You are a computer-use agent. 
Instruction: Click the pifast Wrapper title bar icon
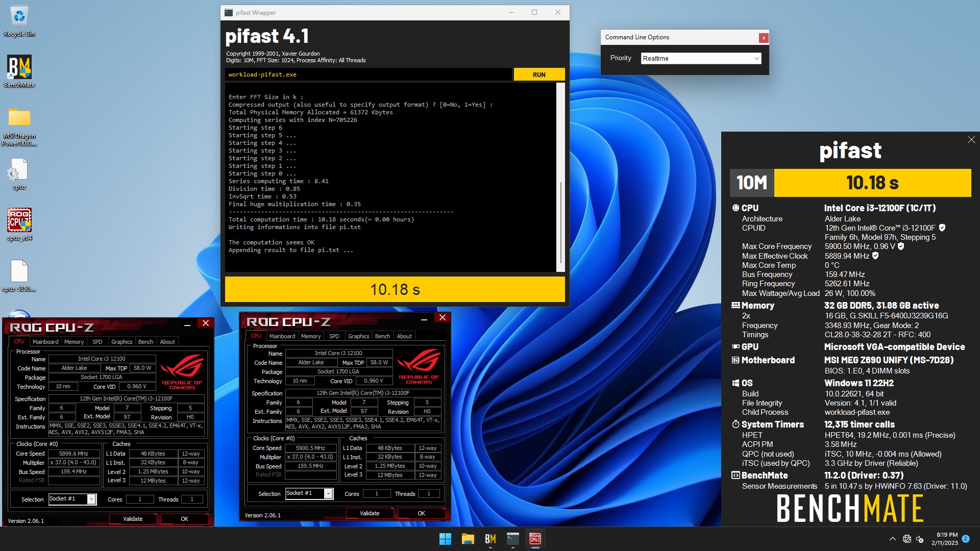click(x=229, y=13)
